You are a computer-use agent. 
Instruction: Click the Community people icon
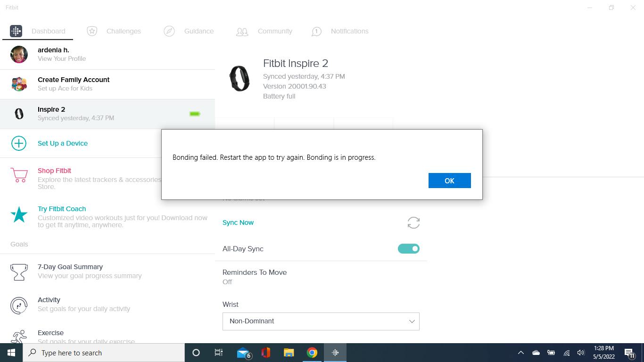tap(242, 32)
